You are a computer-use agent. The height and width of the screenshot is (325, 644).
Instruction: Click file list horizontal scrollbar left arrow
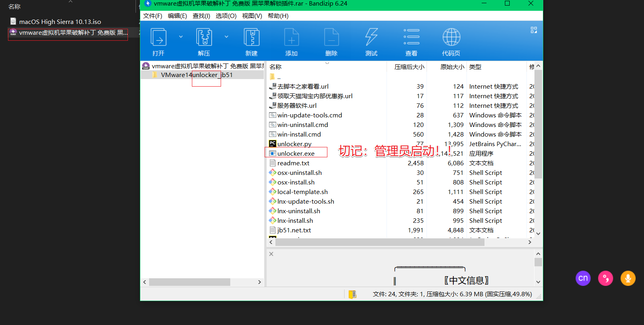point(271,242)
